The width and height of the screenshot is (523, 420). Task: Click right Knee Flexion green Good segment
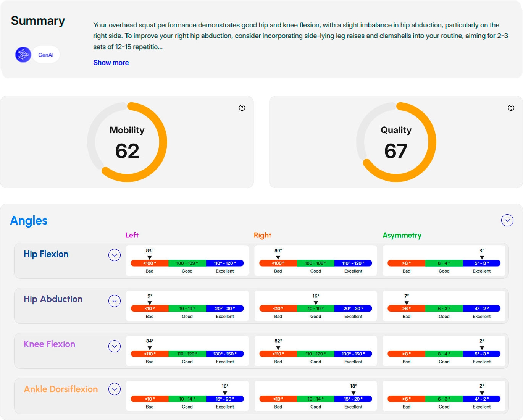coord(315,354)
